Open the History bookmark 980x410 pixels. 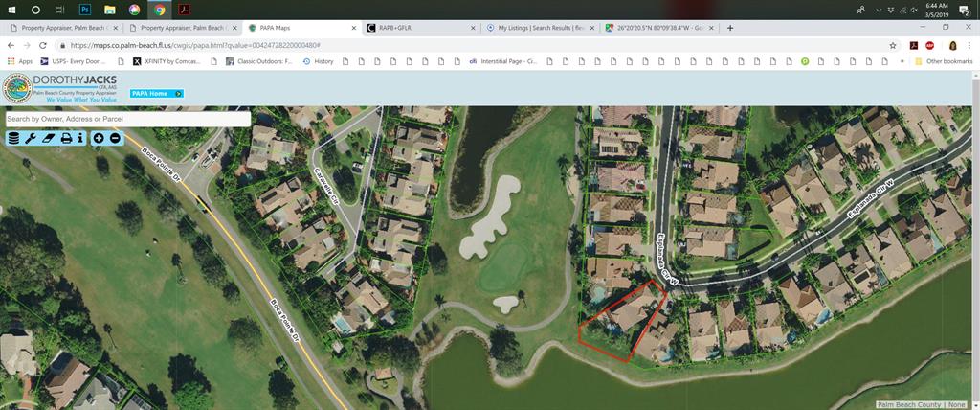(318, 61)
